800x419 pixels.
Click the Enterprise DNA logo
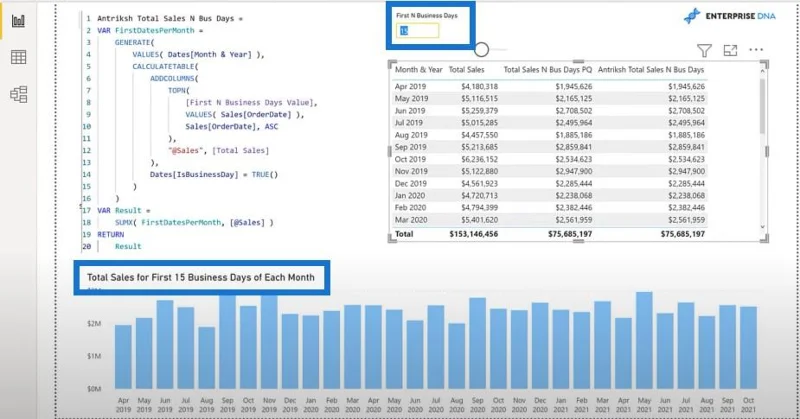(x=730, y=16)
